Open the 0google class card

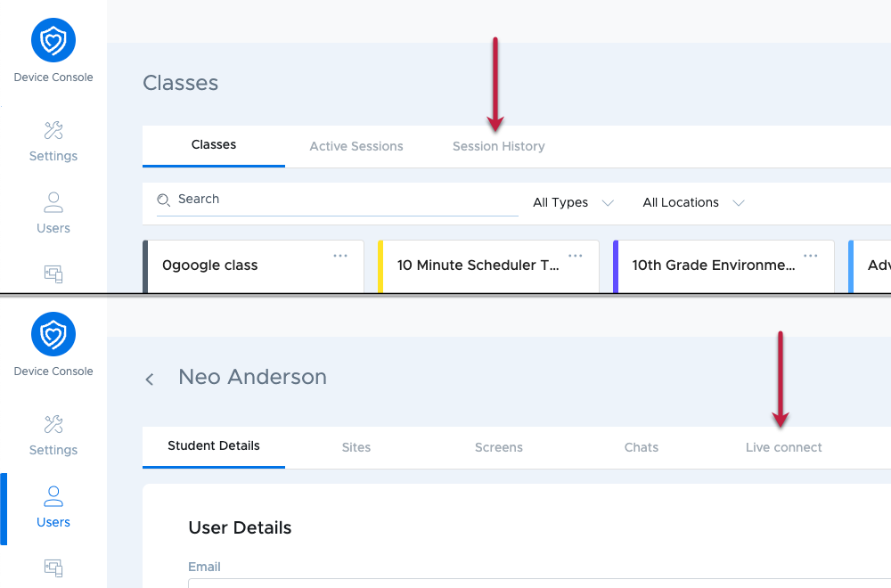tap(253, 265)
